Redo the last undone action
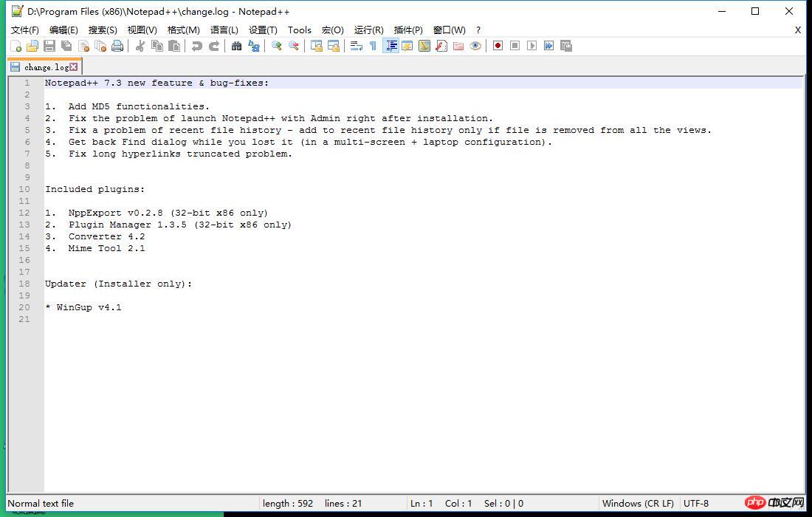This screenshot has height=517, width=812. (214, 46)
